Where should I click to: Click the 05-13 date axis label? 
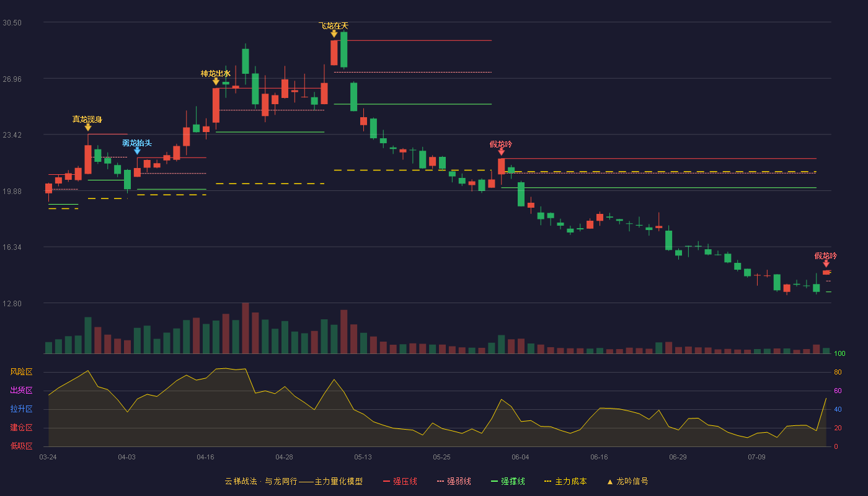tap(363, 457)
